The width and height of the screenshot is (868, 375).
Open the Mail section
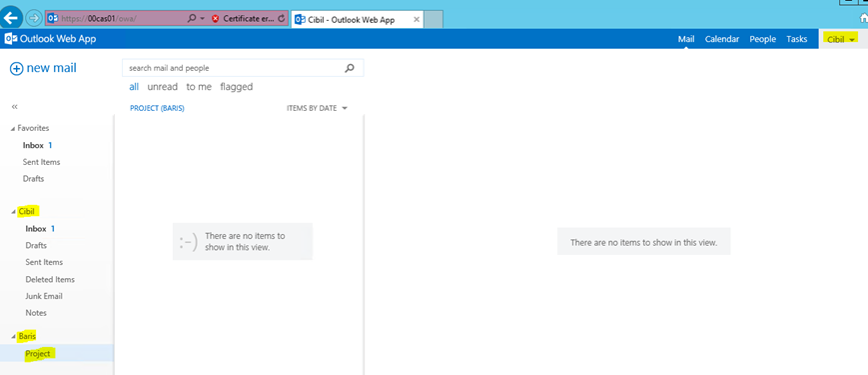click(x=686, y=39)
